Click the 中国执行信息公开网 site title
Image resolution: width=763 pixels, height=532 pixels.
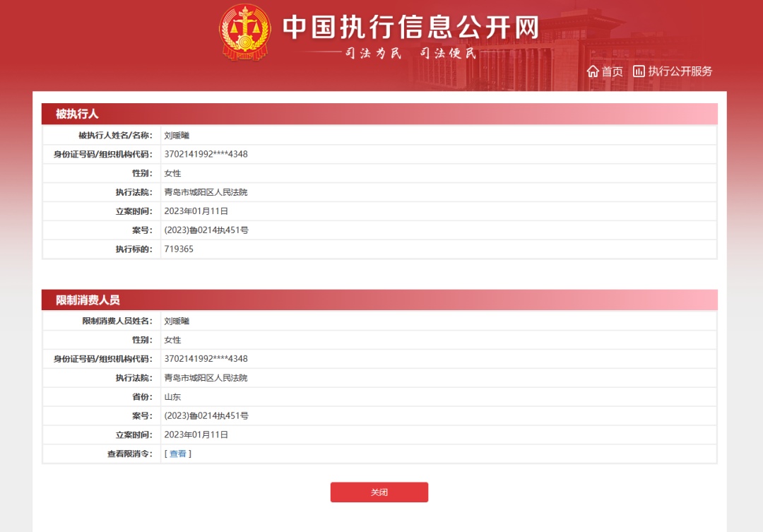[x=411, y=28]
